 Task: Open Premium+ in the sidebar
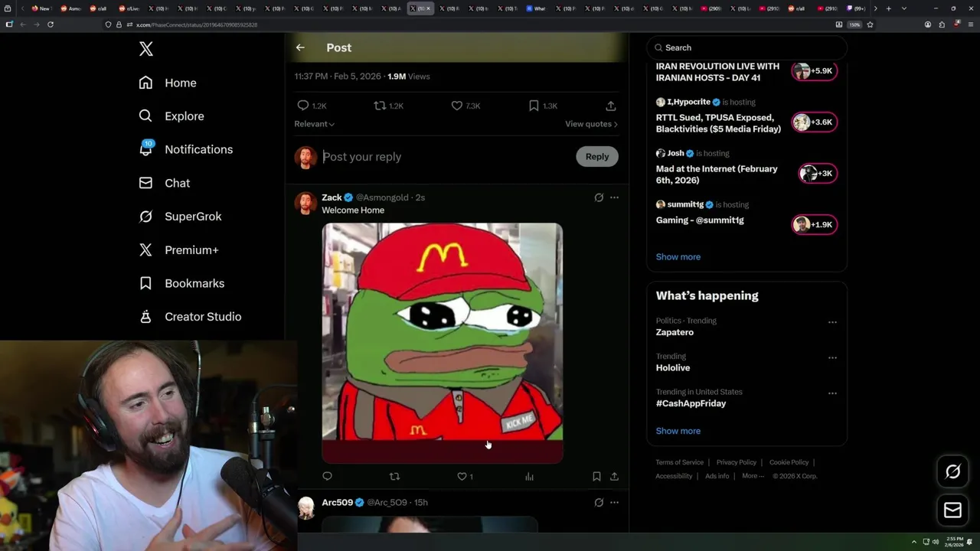(x=178, y=249)
